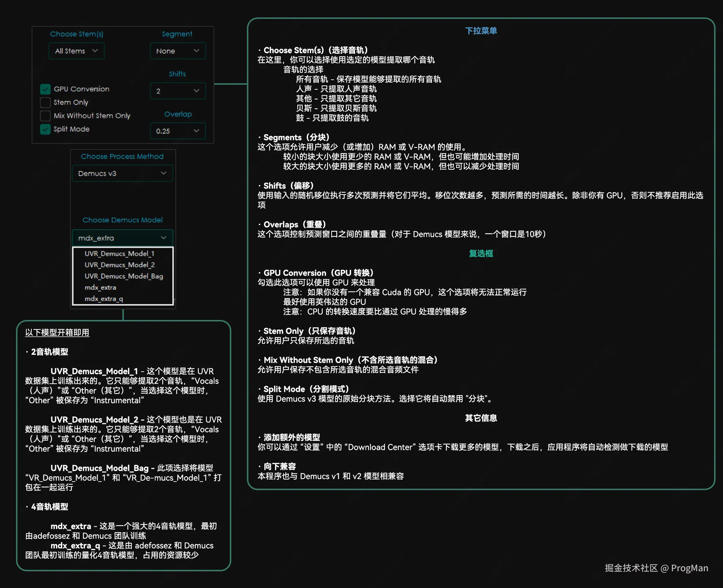This screenshot has height=588, width=723.
Task: Open the Segment dropdown set to None
Action: click(x=177, y=51)
